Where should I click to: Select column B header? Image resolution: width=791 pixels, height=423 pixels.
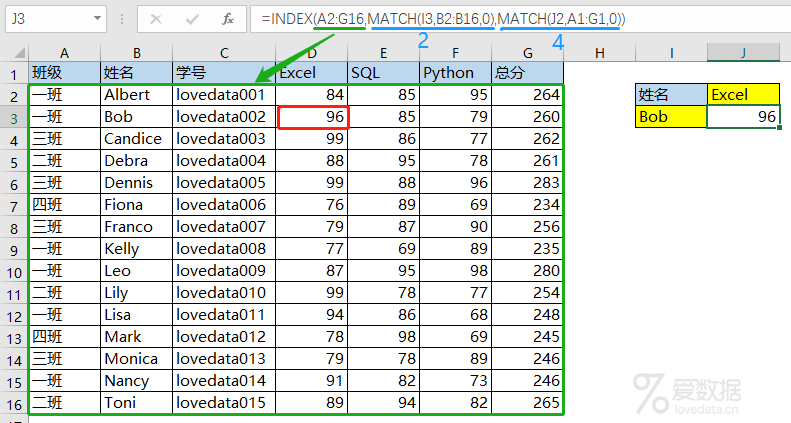[x=136, y=53]
